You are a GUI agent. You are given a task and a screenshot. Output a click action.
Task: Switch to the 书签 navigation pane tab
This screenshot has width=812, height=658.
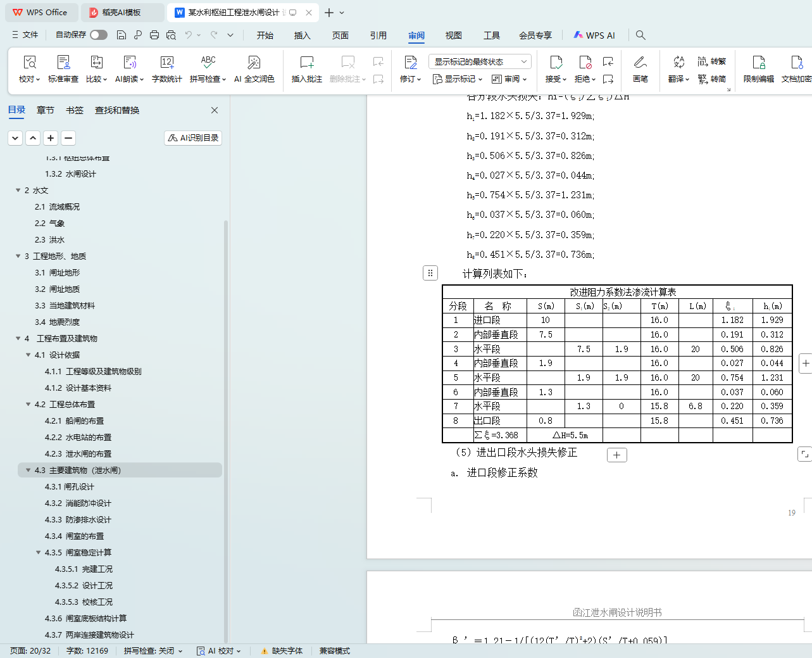[x=75, y=110]
